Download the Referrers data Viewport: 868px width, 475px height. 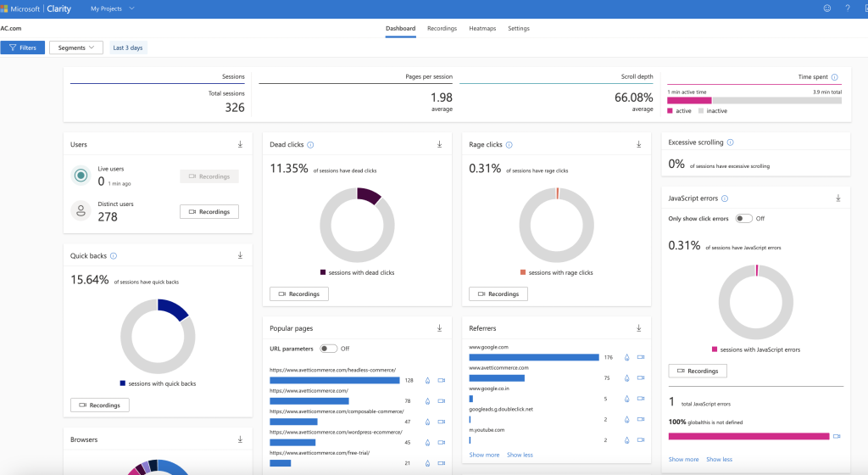(639, 328)
